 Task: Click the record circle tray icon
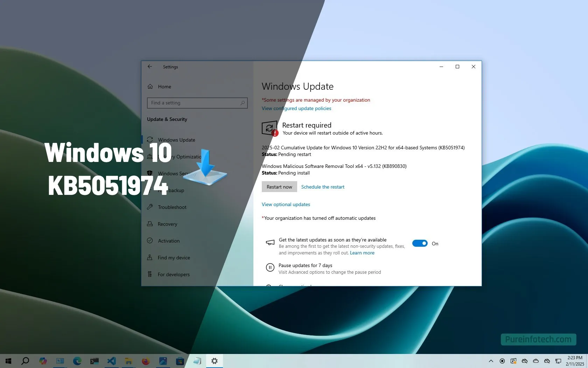coord(502,361)
